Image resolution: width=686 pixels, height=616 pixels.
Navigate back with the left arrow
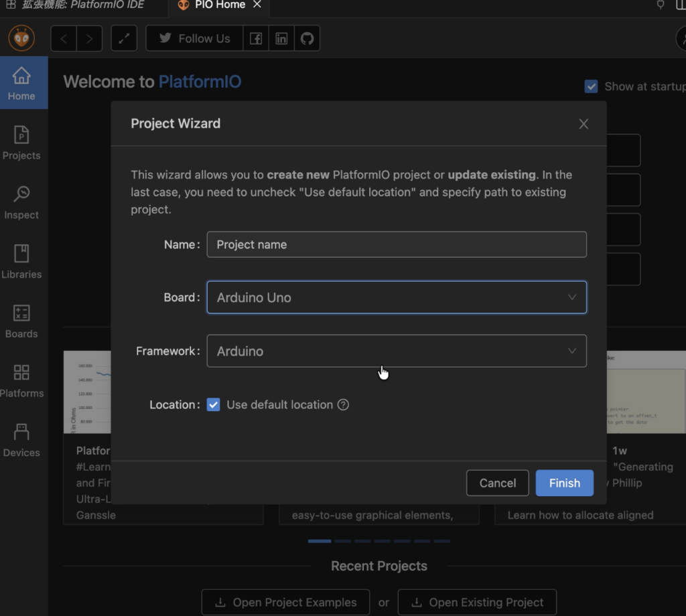pyautogui.click(x=64, y=39)
